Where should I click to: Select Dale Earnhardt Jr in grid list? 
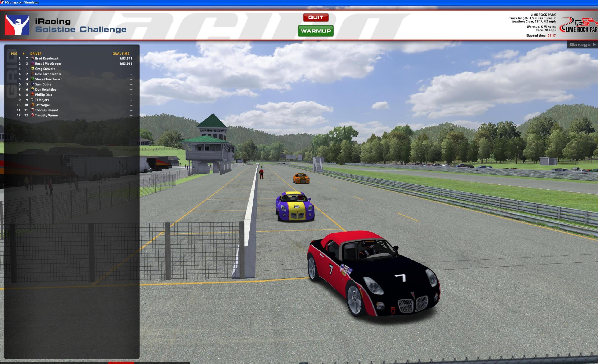coord(48,74)
